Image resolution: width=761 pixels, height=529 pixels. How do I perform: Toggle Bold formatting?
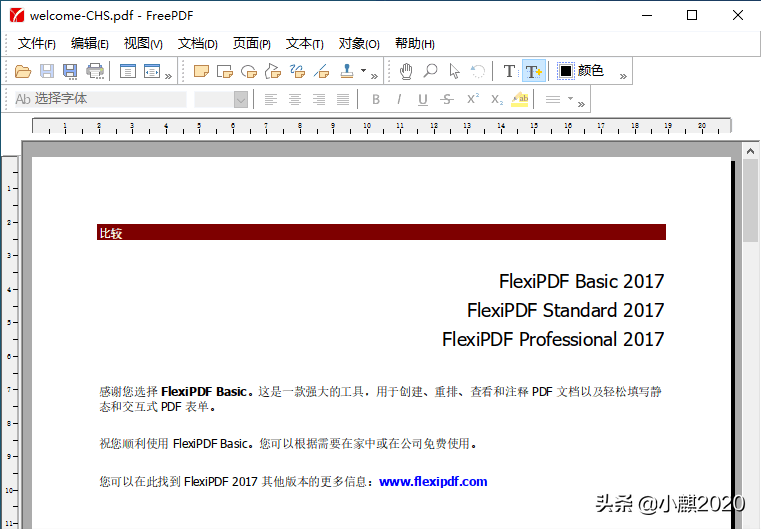point(376,99)
